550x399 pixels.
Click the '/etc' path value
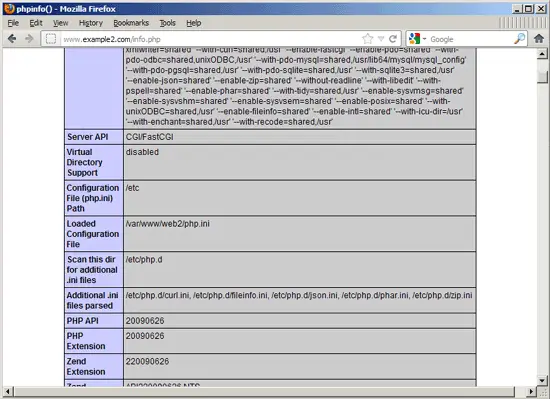click(x=132, y=188)
